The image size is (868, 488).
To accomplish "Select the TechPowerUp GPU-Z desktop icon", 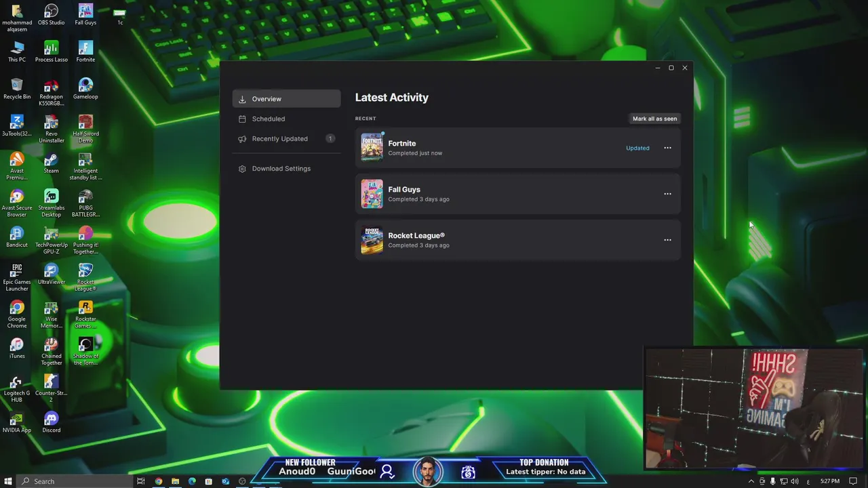I will point(51,241).
